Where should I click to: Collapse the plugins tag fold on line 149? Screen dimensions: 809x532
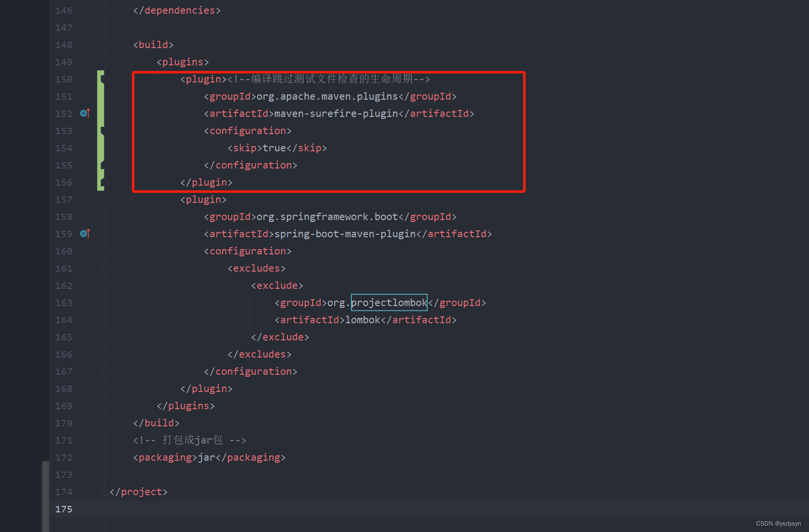105,62
